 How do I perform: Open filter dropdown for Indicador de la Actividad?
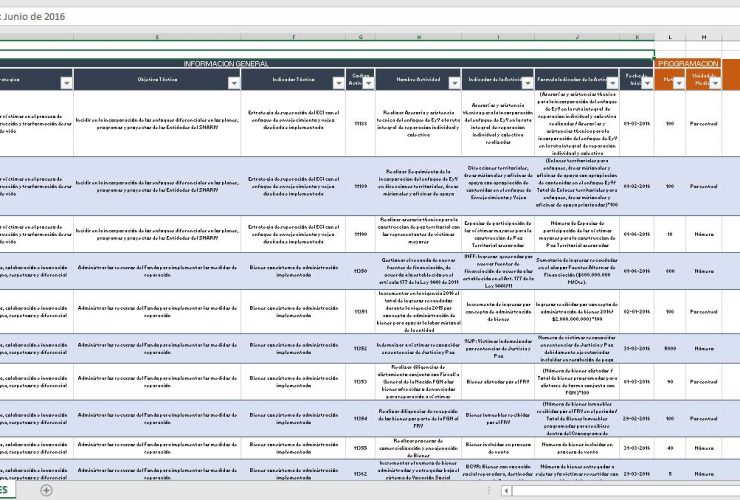(527, 83)
